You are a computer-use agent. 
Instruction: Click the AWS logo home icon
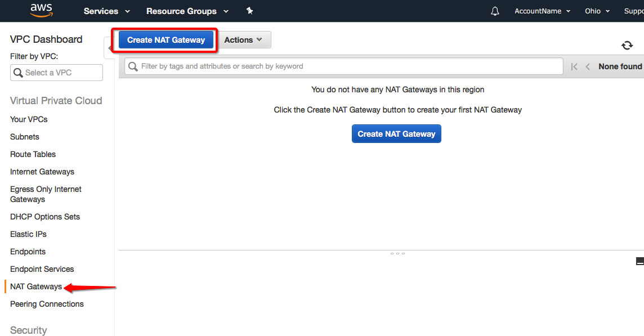pos(41,10)
